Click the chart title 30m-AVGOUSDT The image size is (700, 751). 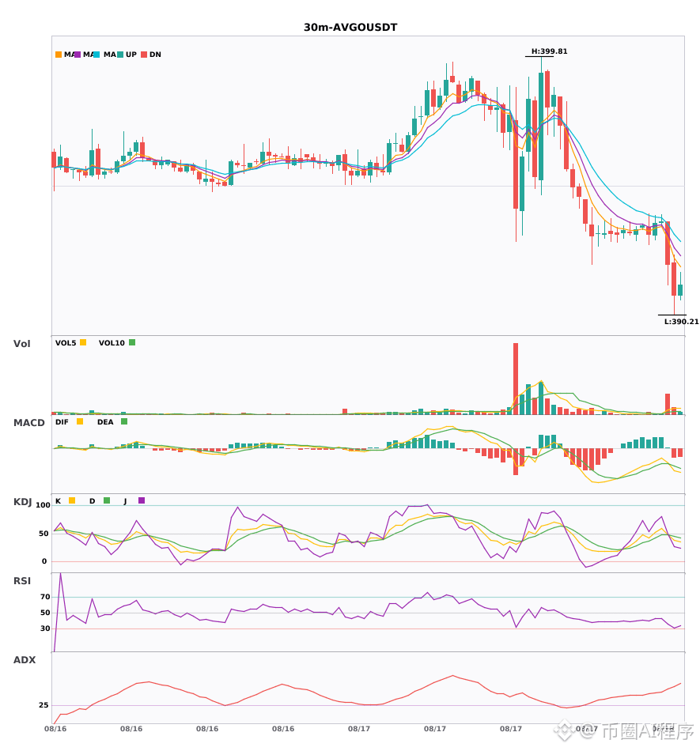(x=350, y=28)
